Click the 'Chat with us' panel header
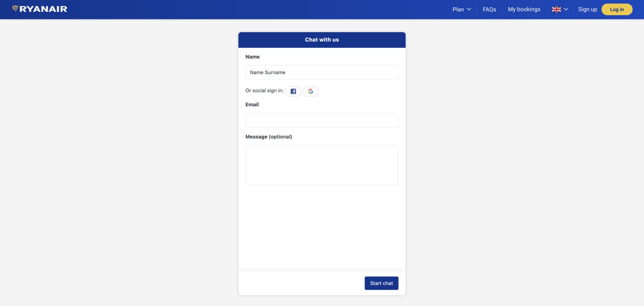 pos(322,40)
